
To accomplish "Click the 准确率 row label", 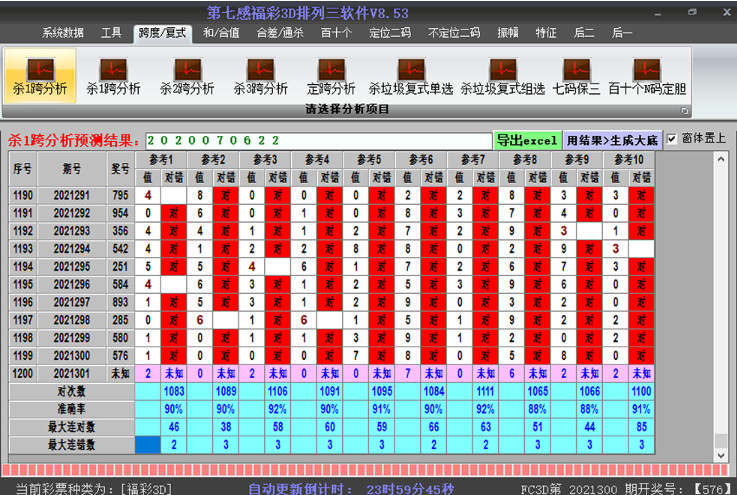I will (71, 409).
